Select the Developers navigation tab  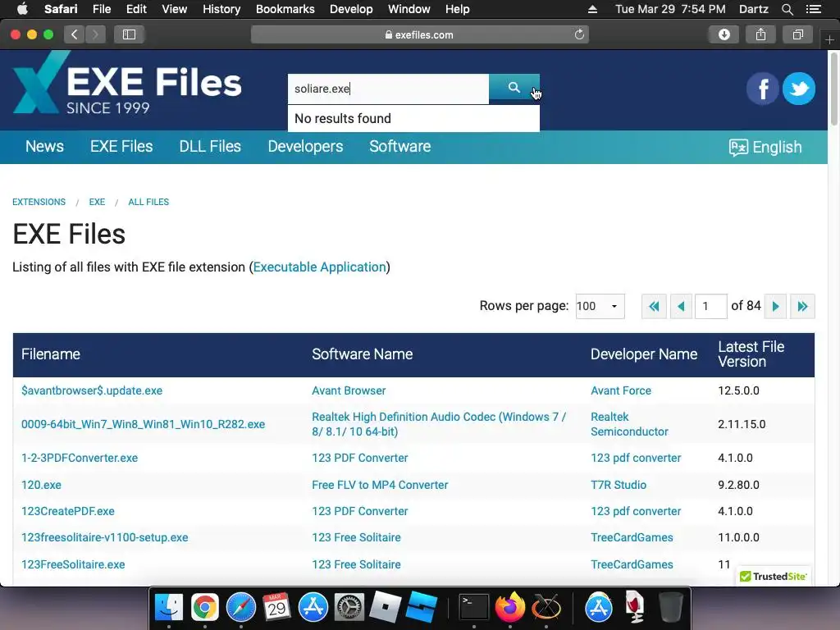click(305, 146)
